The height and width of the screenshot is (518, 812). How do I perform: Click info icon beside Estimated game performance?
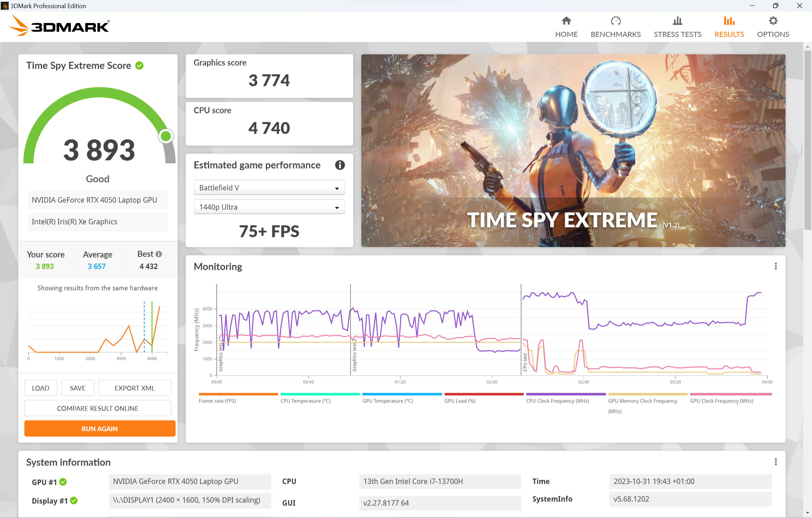[x=340, y=165]
